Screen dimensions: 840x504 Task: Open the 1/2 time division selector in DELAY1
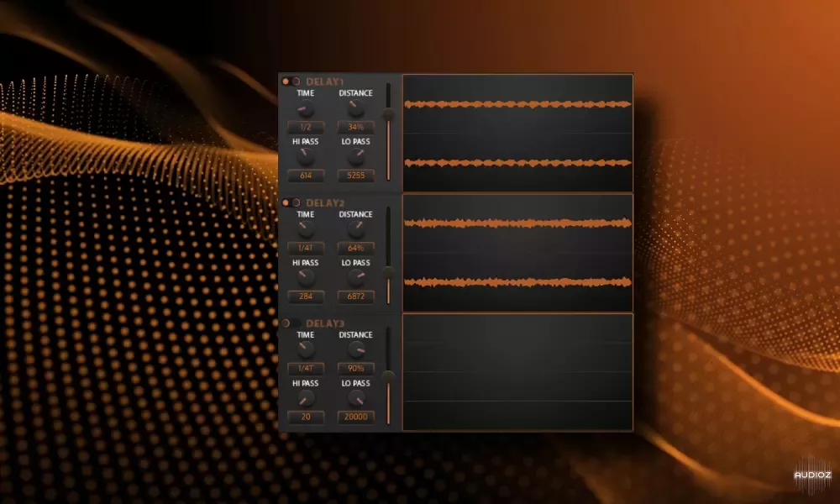[x=304, y=127]
